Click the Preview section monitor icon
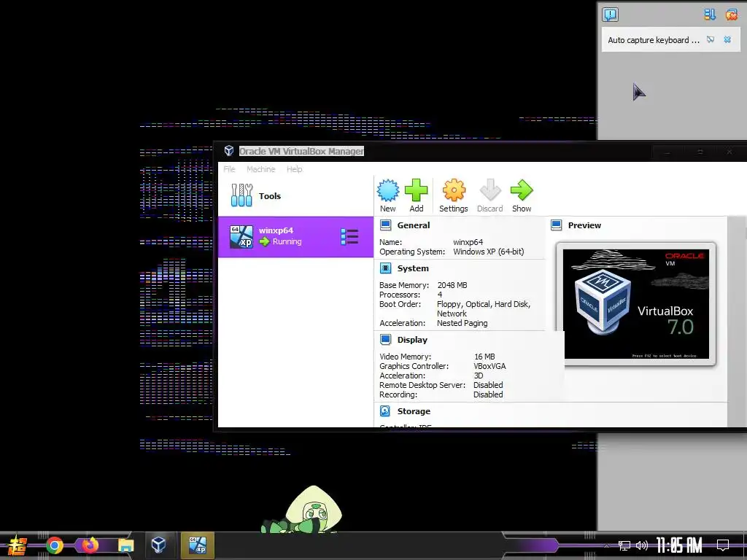The height and width of the screenshot is (560, 747). pos(557,225)
